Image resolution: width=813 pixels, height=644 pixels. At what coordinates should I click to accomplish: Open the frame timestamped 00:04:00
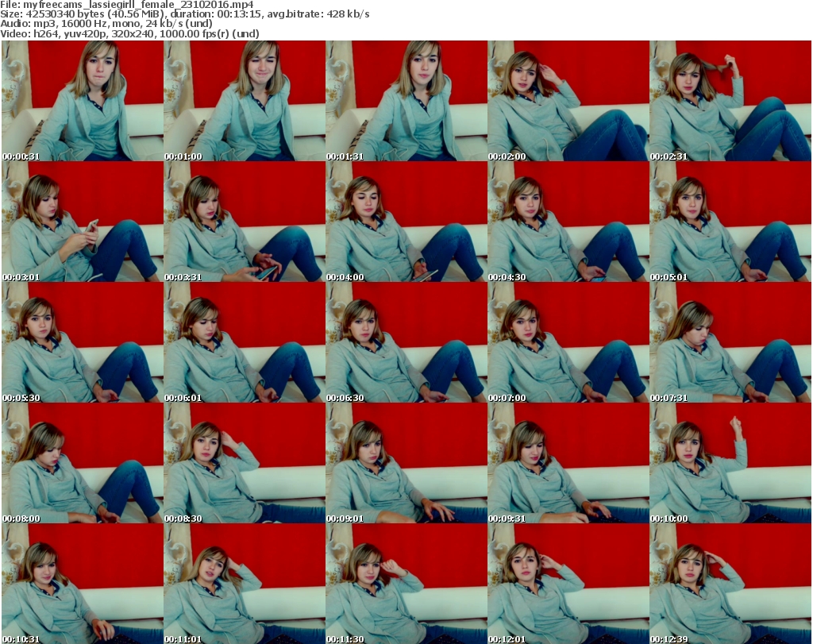[406, 222]
